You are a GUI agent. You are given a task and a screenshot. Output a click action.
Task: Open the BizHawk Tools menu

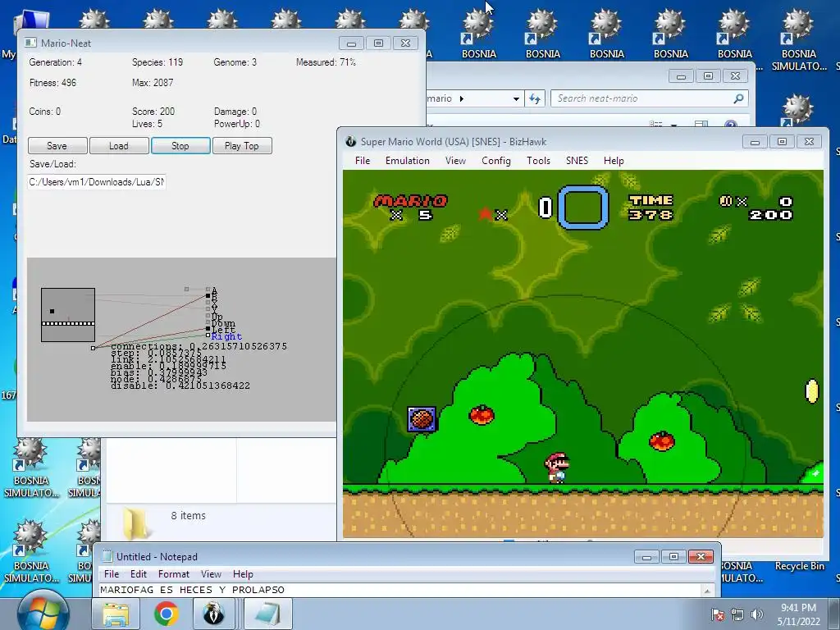538,161
